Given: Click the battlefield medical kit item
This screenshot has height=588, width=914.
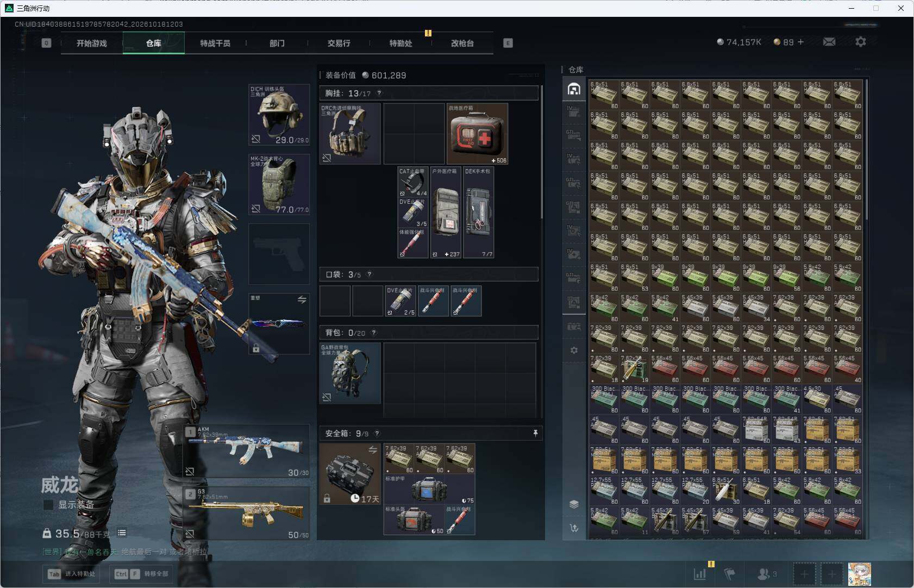Looking at the screenshot, I should point(477,134).
